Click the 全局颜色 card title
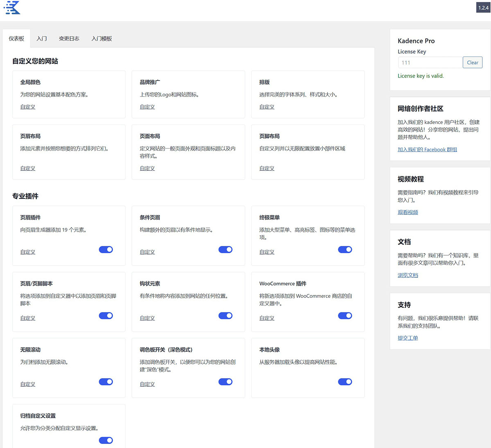This screenshot has width=491, height=448. pyautogui.click(x=30, y=82)
